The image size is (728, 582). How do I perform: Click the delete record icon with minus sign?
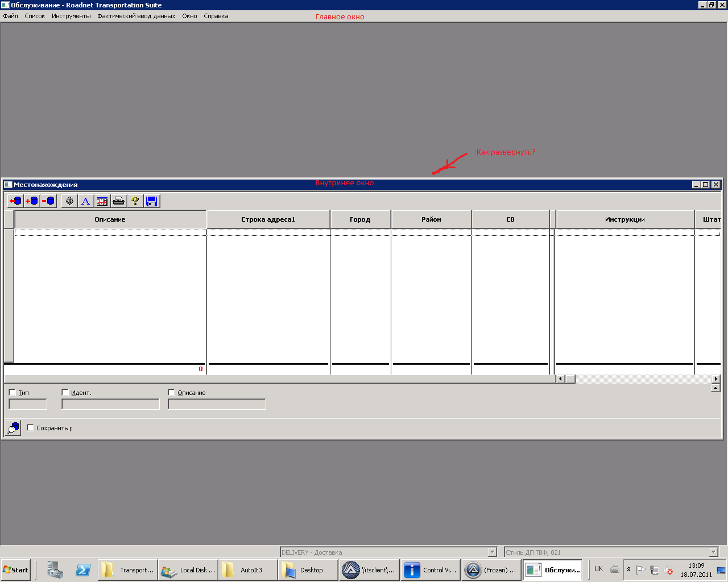tap(48, 201)
